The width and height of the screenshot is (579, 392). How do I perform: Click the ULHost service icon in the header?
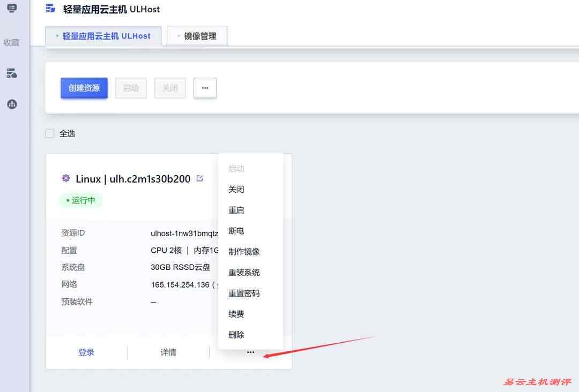[x=50, y=8]
